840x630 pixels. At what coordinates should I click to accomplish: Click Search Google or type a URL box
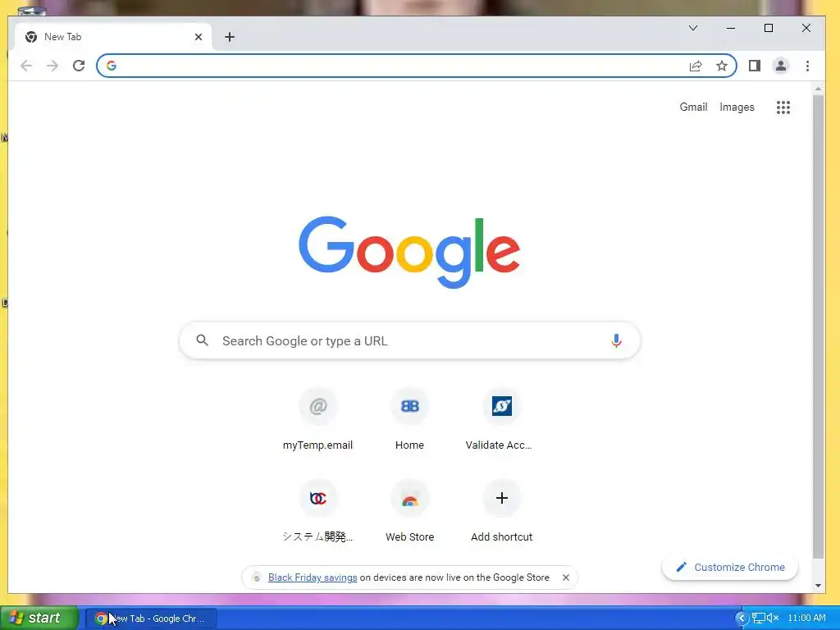410,340
